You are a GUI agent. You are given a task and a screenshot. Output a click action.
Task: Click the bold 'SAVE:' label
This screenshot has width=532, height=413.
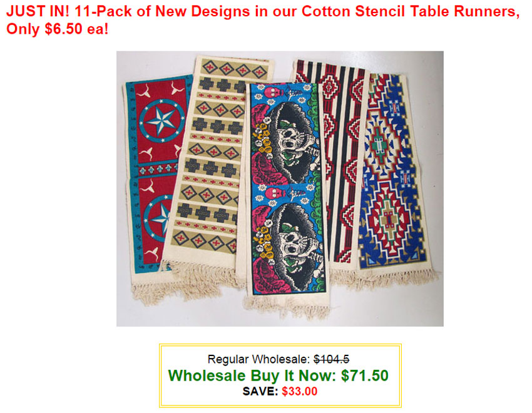pos(260,391)
